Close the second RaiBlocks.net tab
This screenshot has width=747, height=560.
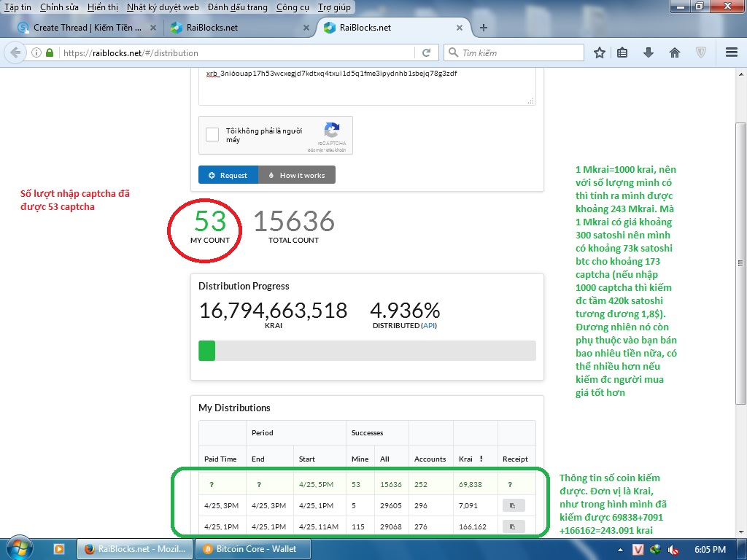point(306,28)
